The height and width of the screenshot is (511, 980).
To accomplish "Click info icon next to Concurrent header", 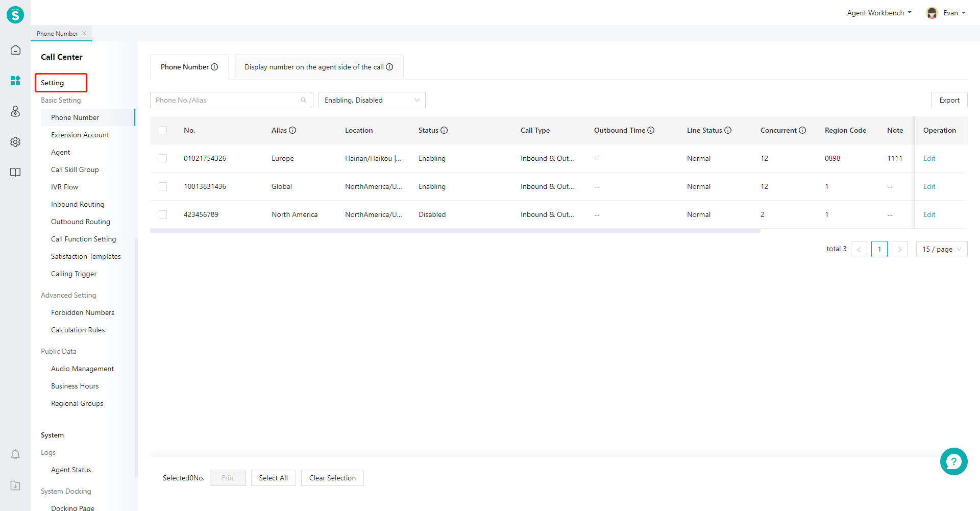I will click(x=802, y=130).
